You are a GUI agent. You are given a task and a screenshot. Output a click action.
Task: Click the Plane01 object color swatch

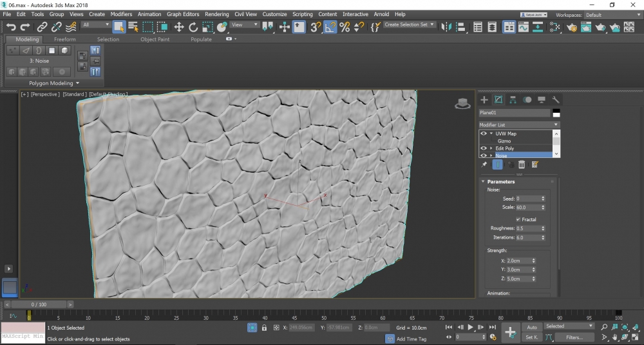pyautogui.click(x=556, y=113)
